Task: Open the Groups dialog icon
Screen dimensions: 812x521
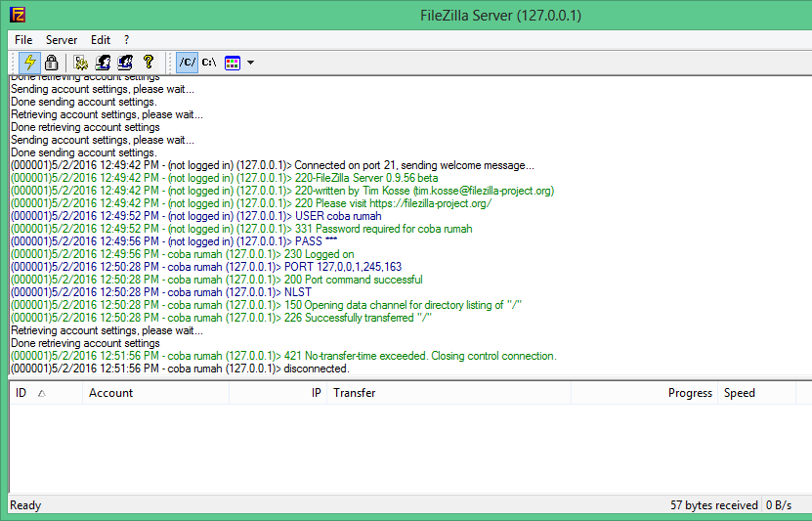Action: [125, 63]
